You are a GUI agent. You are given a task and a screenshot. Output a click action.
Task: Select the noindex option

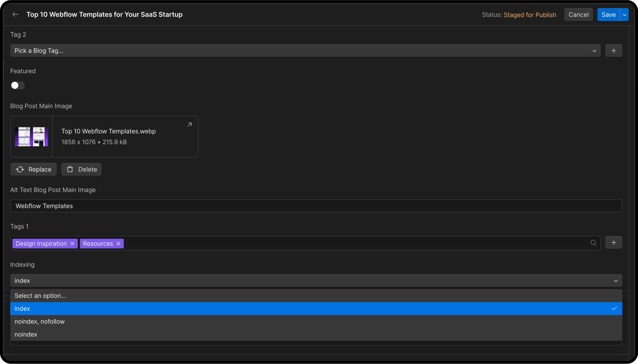[x=316, y=334]
